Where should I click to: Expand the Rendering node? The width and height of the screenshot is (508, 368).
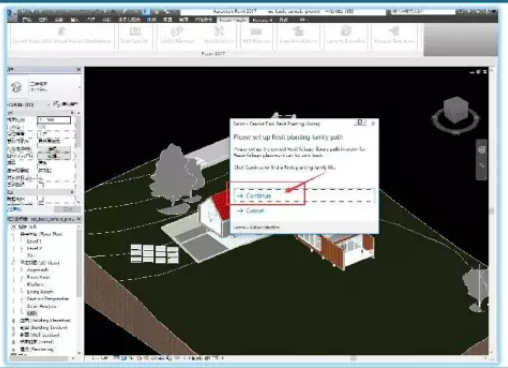tap(14, 349)
